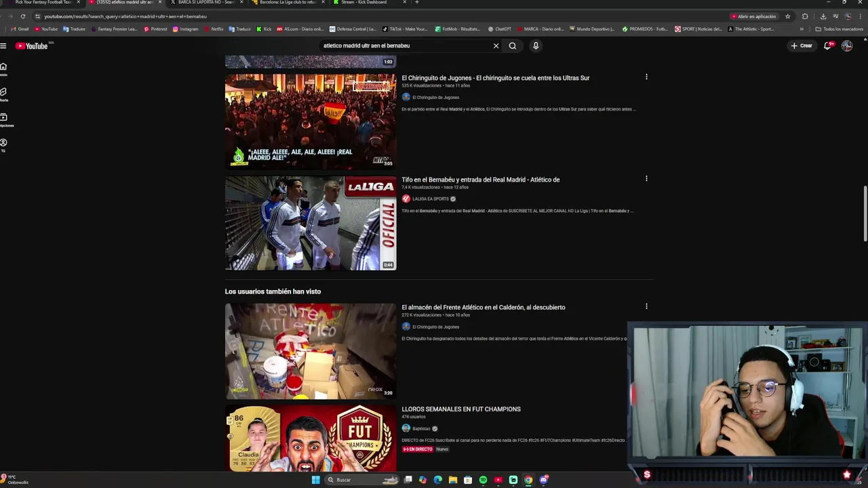Image resolution: width=868 pixels, height=488 pixels.
Task: Open Microsoft Store from the taskbar
Action: [468, 480]
